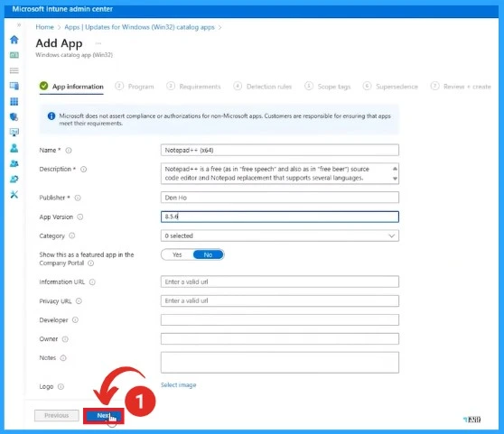Switch to the Detection rules tab

tap(262, 87)
